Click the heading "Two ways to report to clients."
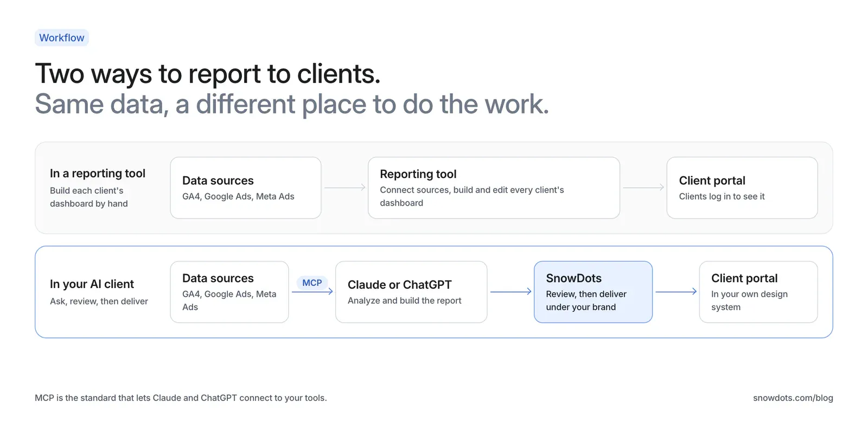 [x=208, y=74]
